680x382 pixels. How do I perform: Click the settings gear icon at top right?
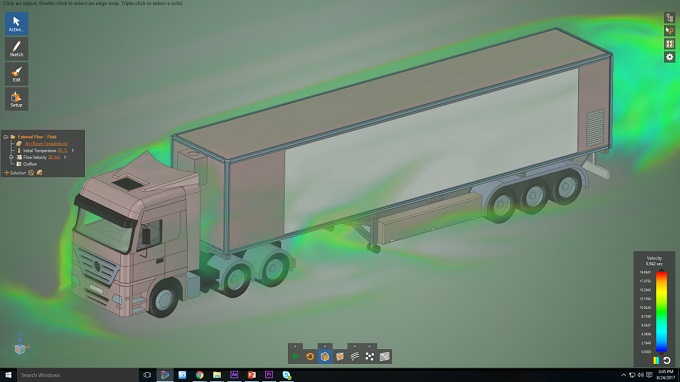(x=670, y=57)
